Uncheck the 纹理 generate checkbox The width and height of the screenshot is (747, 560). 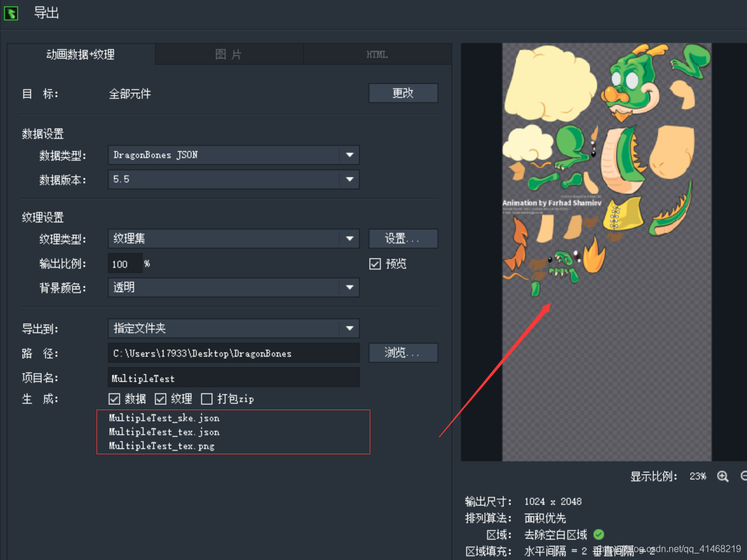click(160, 399)
